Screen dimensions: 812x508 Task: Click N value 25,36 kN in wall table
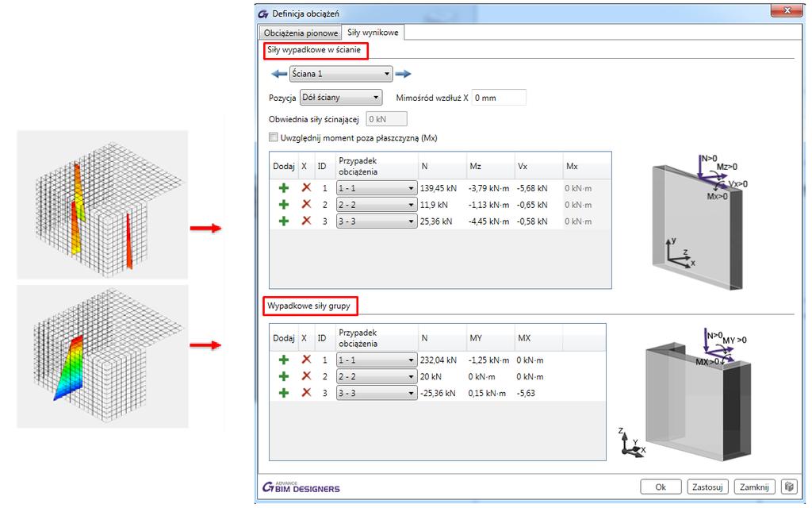pyautogui.click(x=436, y=221)
